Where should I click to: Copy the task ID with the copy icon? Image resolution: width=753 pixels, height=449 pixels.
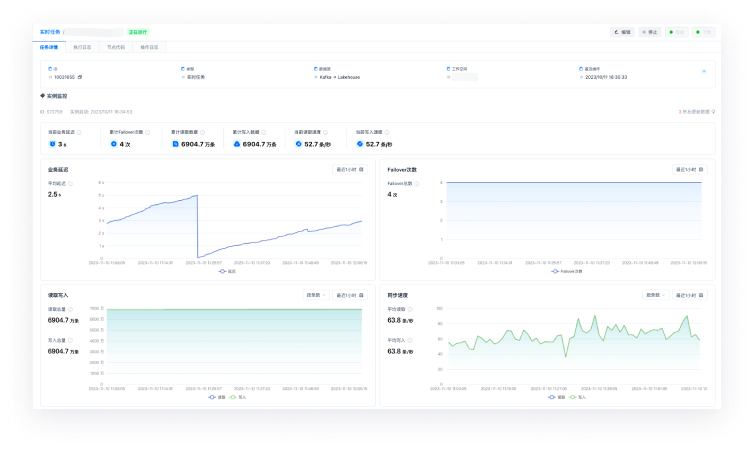click(80, 76)
